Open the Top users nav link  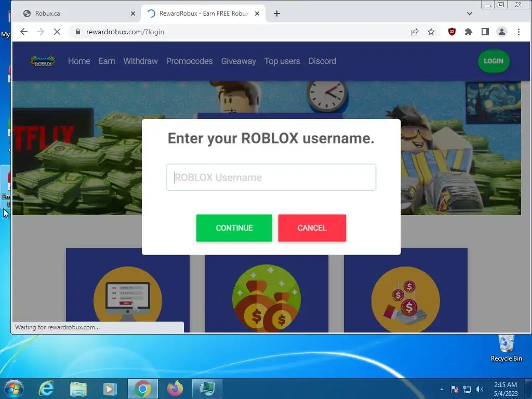(282, 61)
